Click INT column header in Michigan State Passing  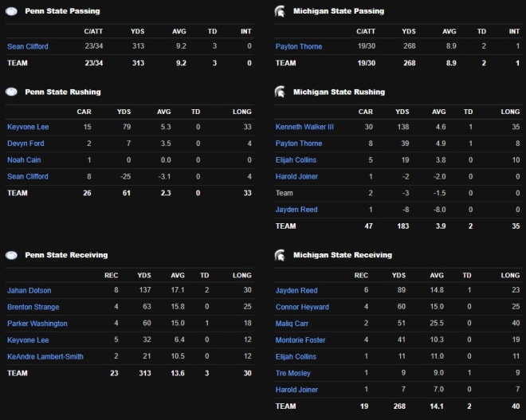pyautogui.click(x=514, y=31)
